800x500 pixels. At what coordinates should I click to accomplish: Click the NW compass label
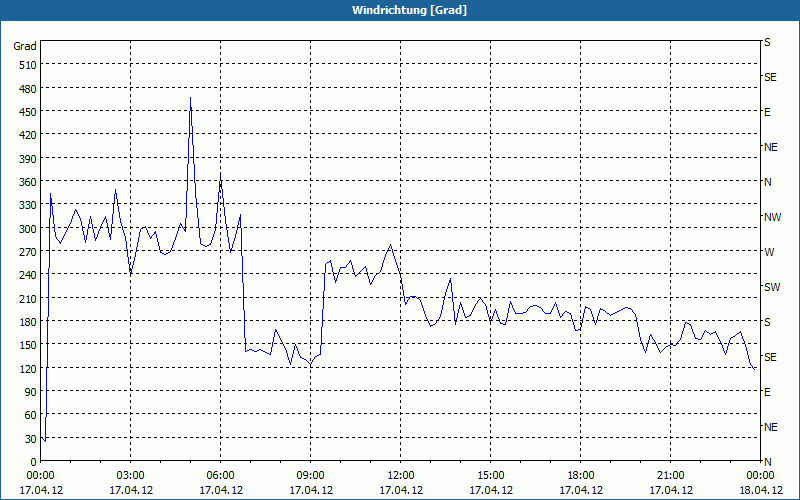pos(772,217)
